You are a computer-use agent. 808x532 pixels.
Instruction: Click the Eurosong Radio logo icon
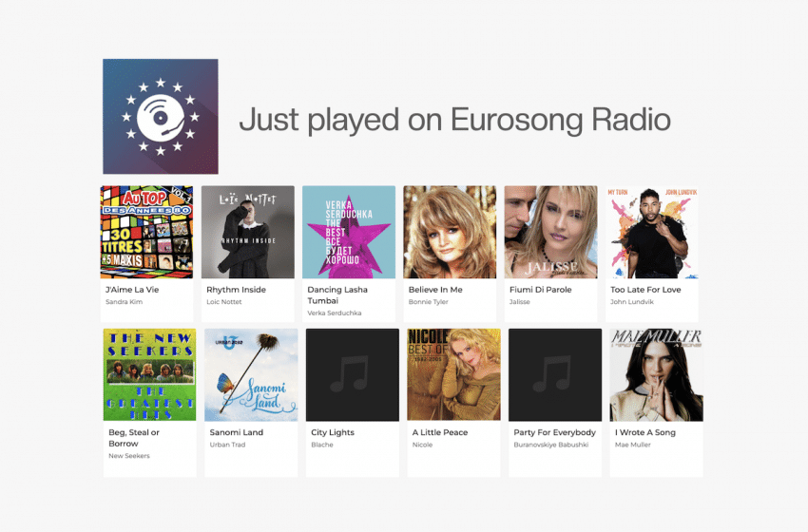(x=161, y=117)
